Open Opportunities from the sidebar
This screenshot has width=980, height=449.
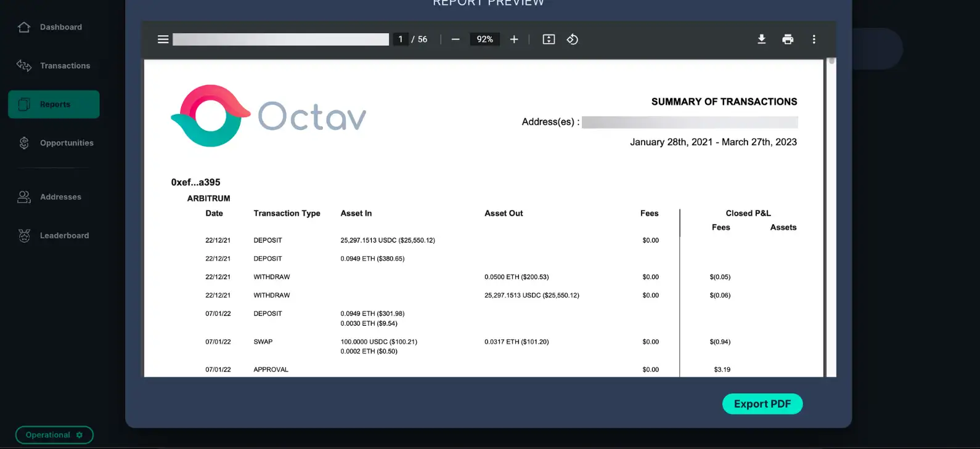coord(67,143)
